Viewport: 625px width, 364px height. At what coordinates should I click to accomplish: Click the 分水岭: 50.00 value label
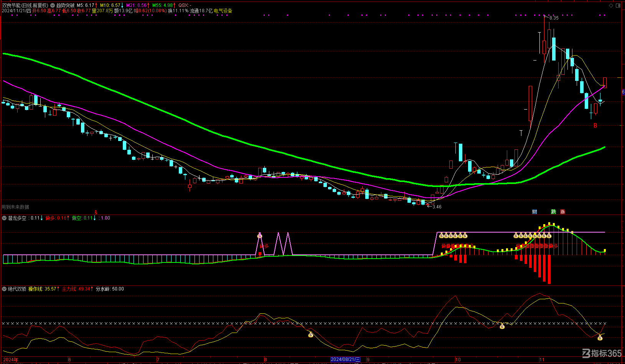click(x=110, y=289)
